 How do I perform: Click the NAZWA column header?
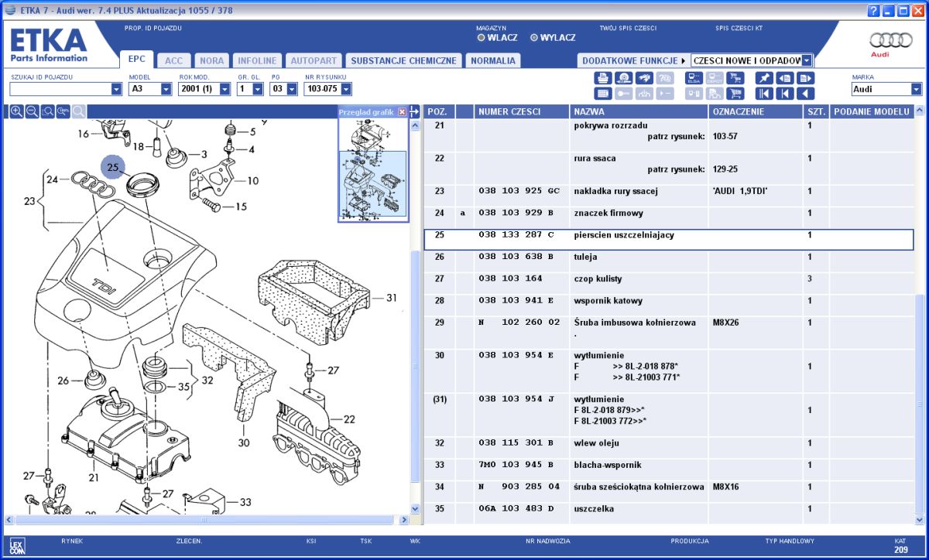(639, 112)
